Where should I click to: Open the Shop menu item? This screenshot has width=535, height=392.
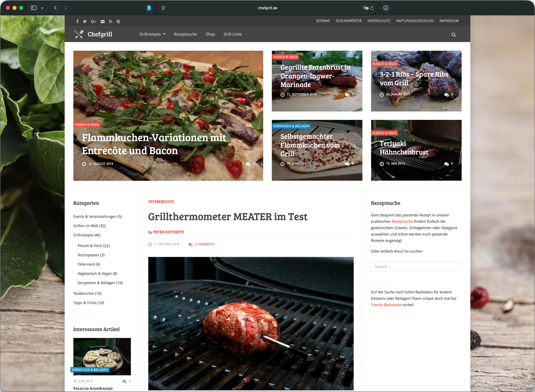(x=210, y=34)
